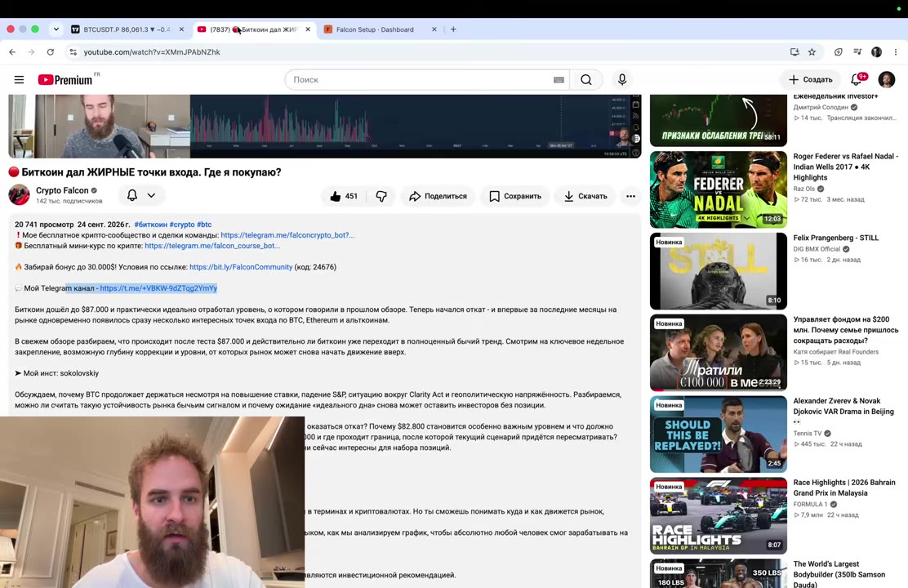Image resolution: width=908 pixels, height=588 pixels.
Task: Click the Сохранить save button
Action: coord(514,196)
